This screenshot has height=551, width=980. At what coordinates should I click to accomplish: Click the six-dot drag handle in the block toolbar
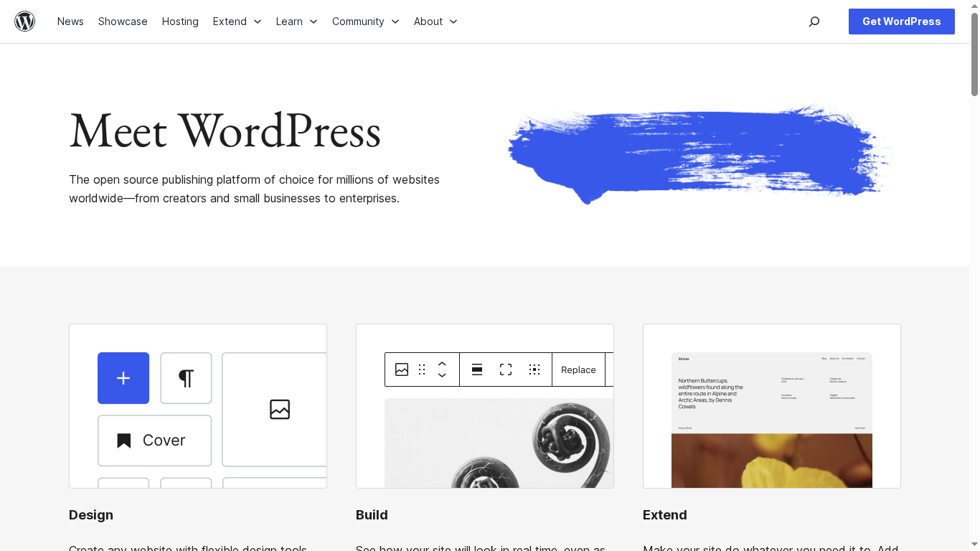(x=423, y=369)
